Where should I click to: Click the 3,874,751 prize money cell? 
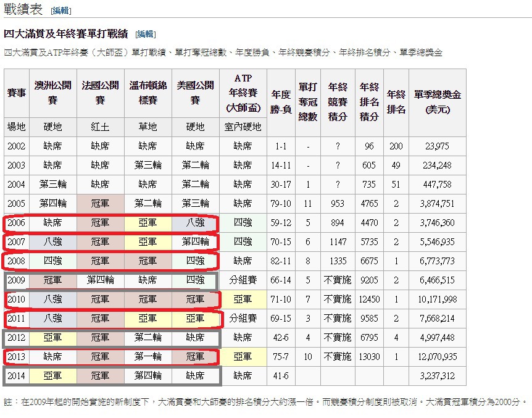(438, 203)
